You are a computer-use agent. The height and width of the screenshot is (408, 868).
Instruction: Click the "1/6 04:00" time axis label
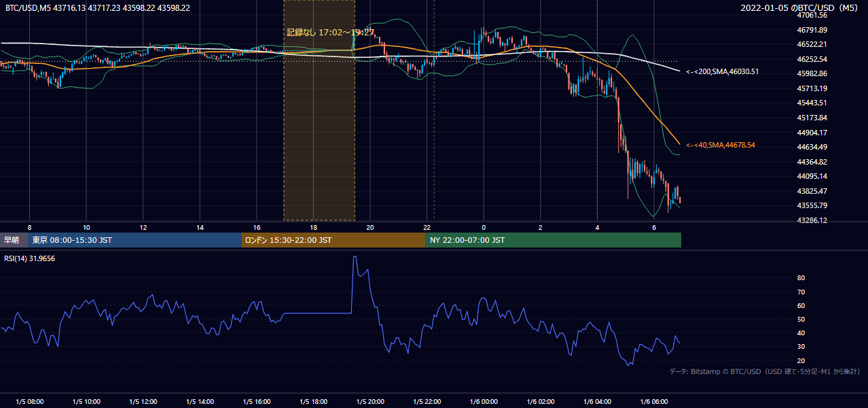pyautogui.click(x=597, y=402)
